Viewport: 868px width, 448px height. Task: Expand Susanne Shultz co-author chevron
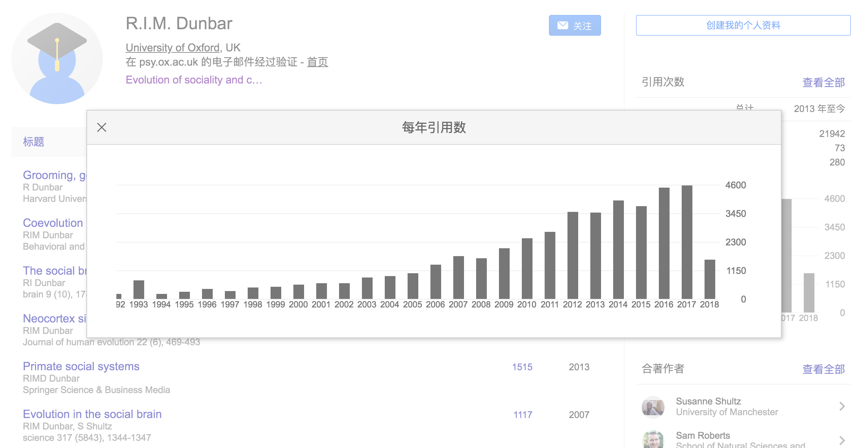[842, 406]
